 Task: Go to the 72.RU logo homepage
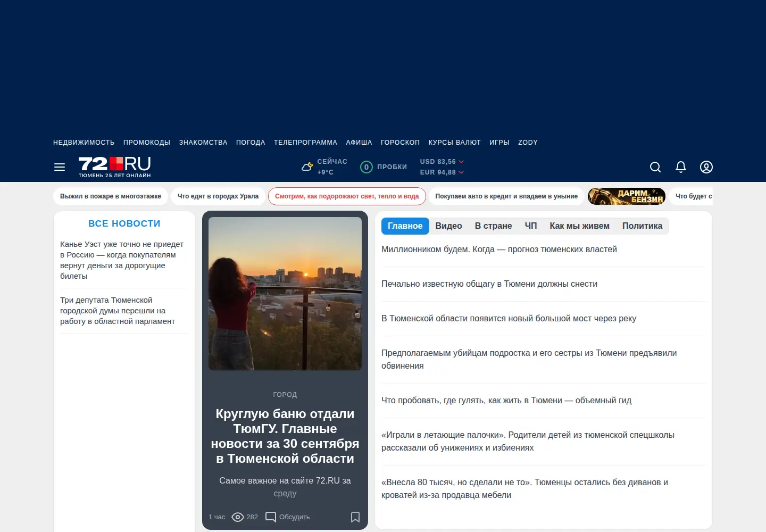115,167
